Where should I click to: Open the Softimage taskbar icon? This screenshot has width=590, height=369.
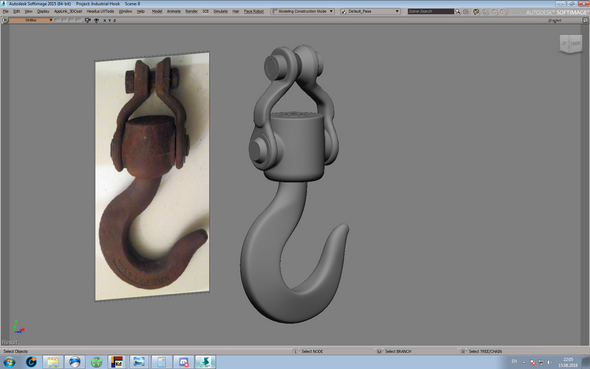(x=205, y=362)
